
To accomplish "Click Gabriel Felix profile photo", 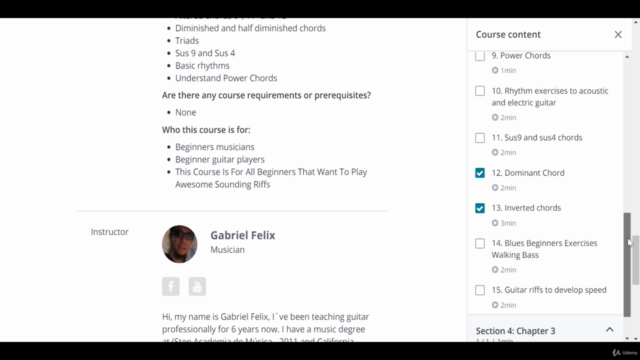I will [180, 244].
